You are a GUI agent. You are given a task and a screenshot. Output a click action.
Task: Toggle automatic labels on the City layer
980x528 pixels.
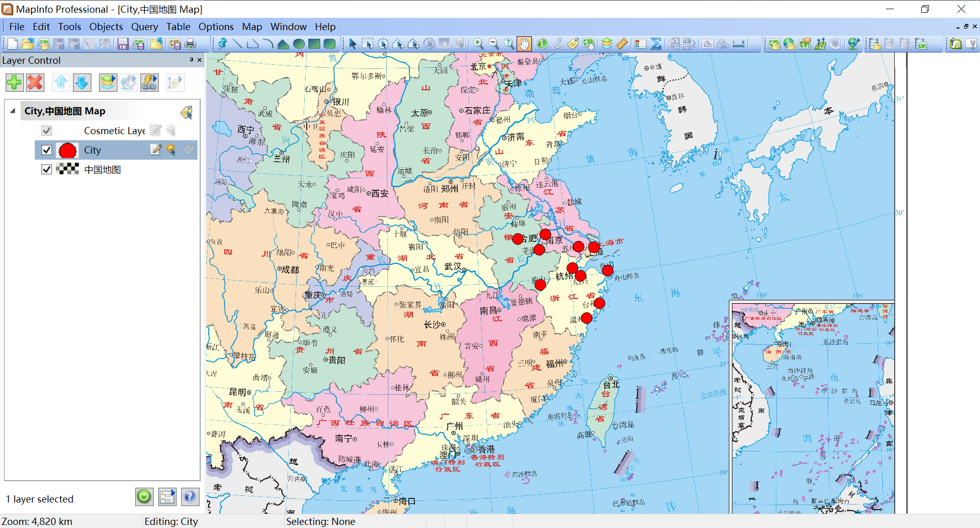tap(189, 149)
